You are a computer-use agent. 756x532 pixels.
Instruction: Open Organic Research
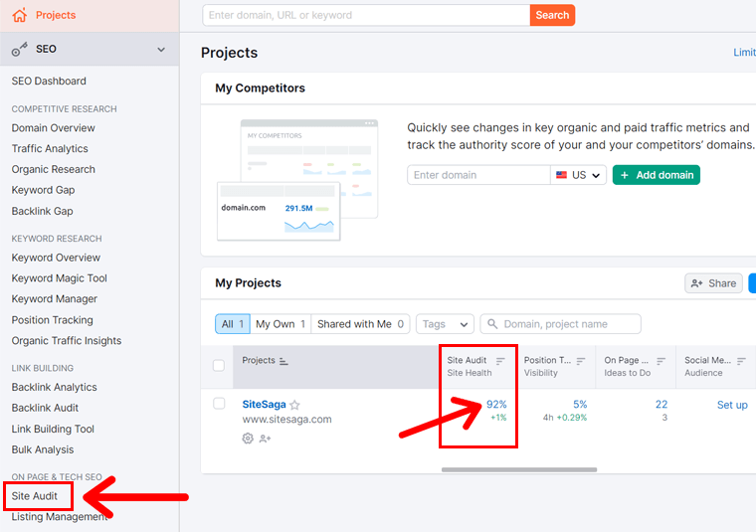tap(53, 169)
